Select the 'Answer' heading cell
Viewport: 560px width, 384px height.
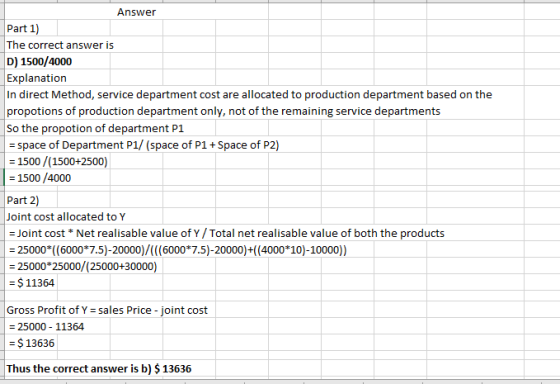(136, 12)
